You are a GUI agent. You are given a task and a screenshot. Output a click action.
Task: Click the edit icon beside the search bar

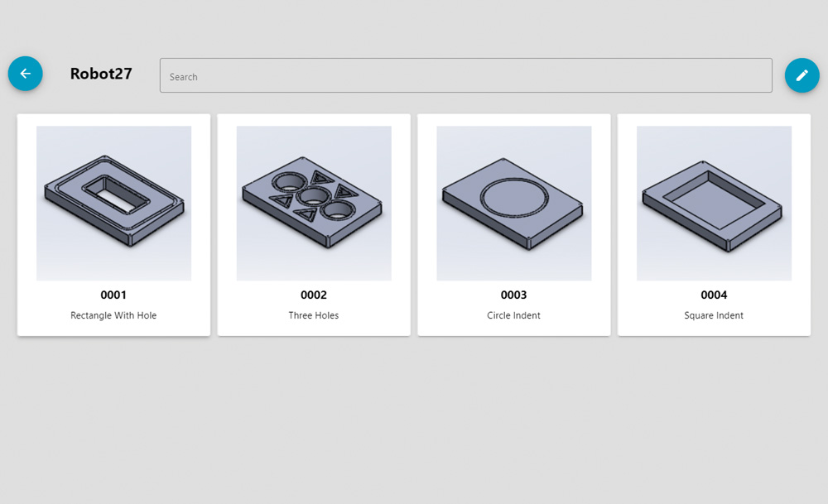(x=801, y=74)
